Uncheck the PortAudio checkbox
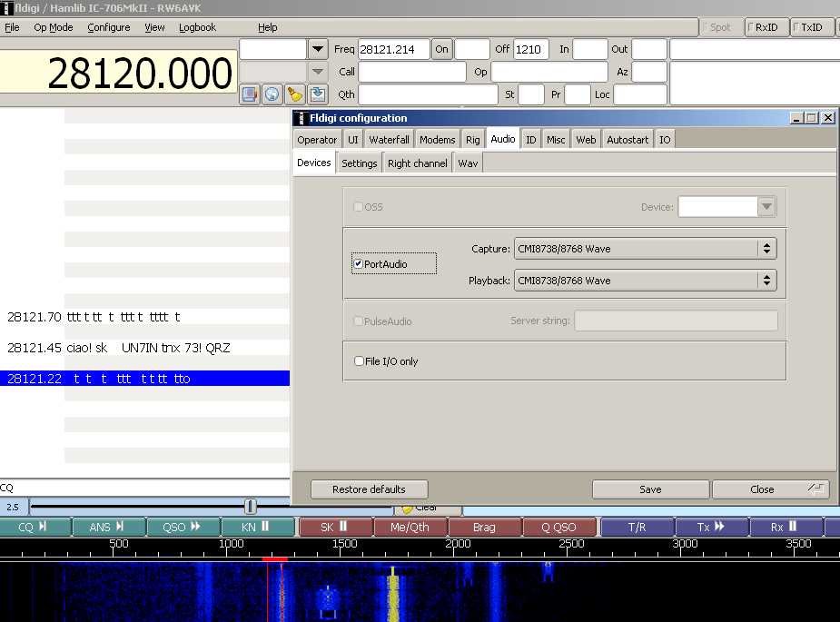The image size is (840, 622). pyautogui.click(x=359, y=264)
